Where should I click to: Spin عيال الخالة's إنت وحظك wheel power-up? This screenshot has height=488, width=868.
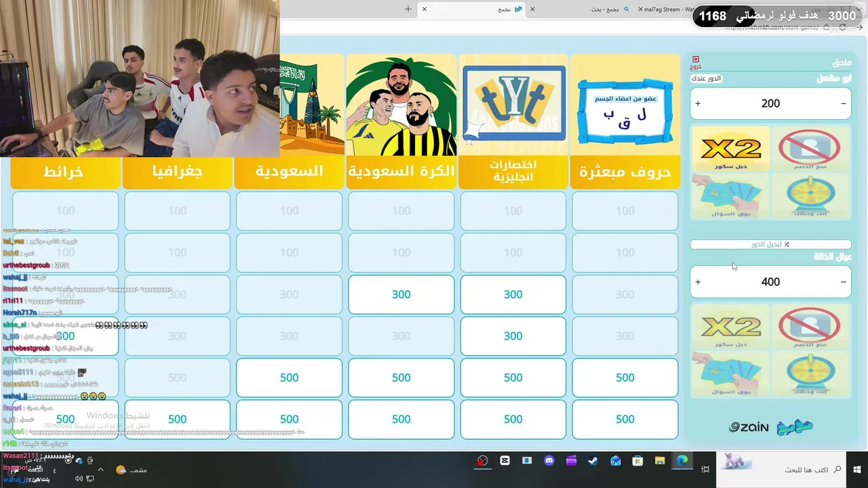tap(809, 373)
